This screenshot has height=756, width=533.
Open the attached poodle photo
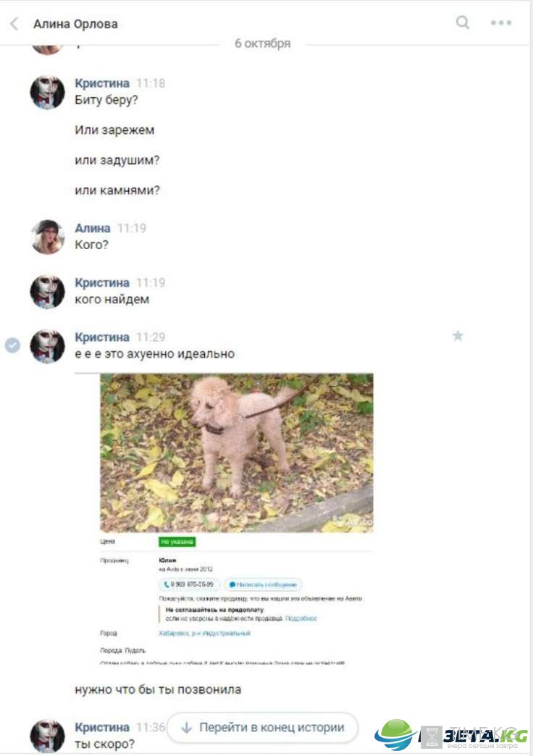[x=236, y=453]
